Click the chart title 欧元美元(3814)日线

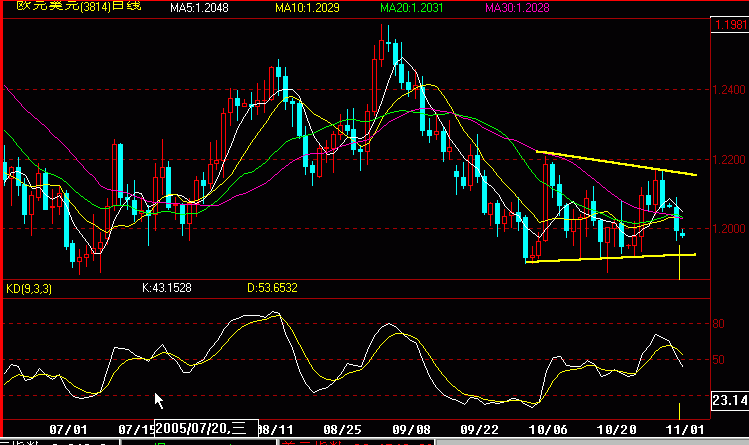79,6
